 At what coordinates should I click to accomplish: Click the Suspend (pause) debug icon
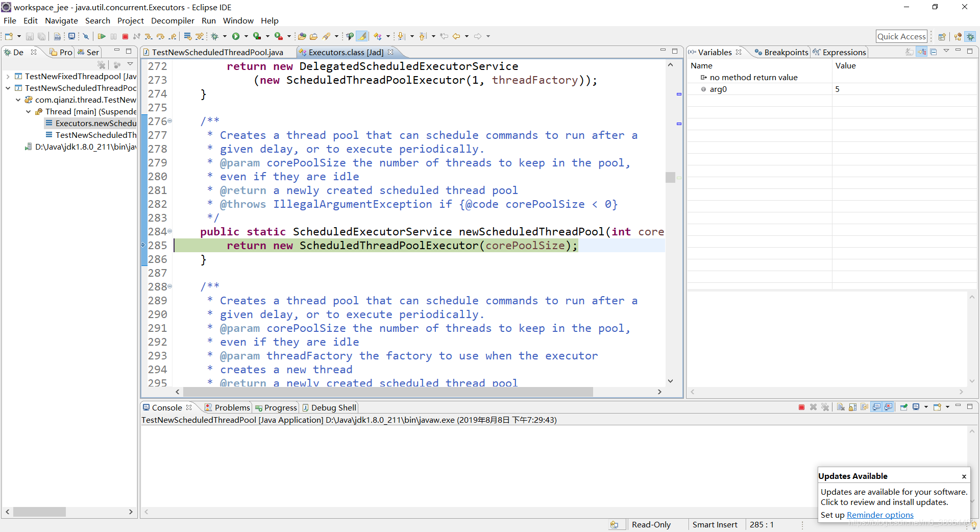pos(113,36)
